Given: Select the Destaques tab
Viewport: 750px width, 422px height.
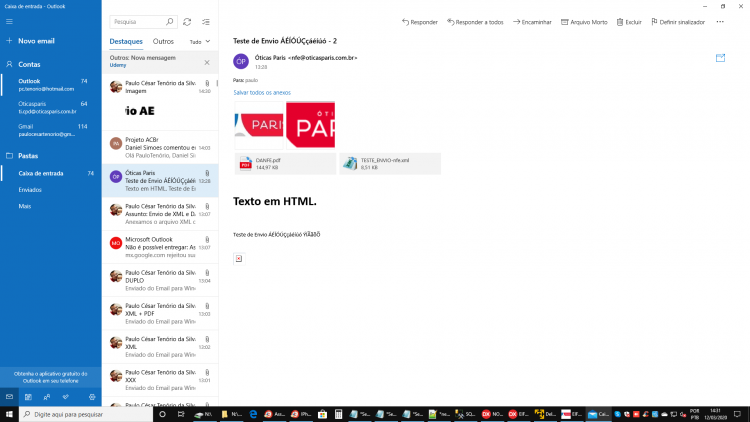Looking at the screenshot, I should (x=126, y=42).
